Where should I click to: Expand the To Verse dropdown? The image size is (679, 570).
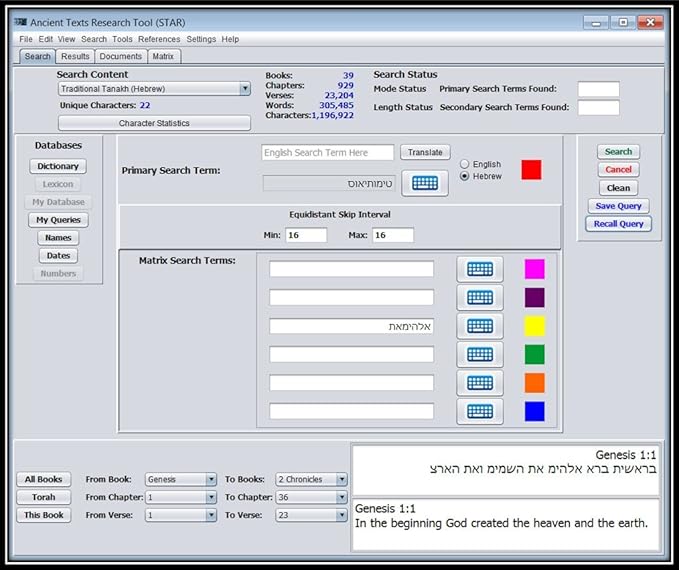tap(342, 515)
